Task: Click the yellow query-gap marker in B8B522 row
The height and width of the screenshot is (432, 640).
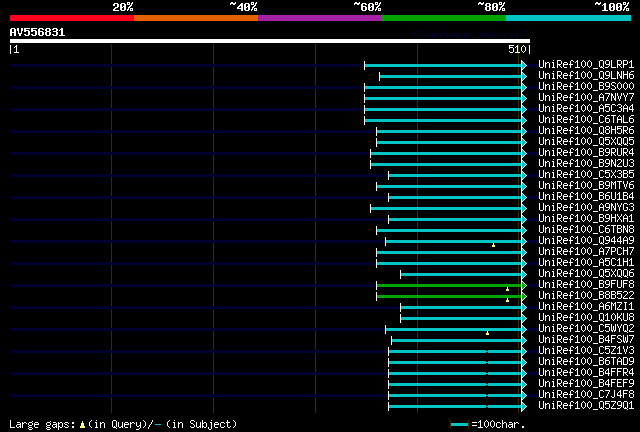Action: (507, 300)
